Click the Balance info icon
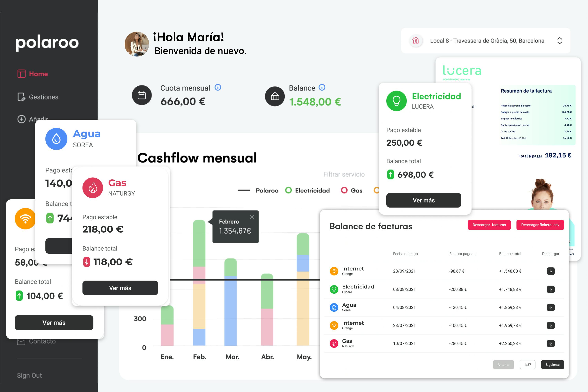Image resolution: width=588 pixels, height=392 pixels. [322, 87]
